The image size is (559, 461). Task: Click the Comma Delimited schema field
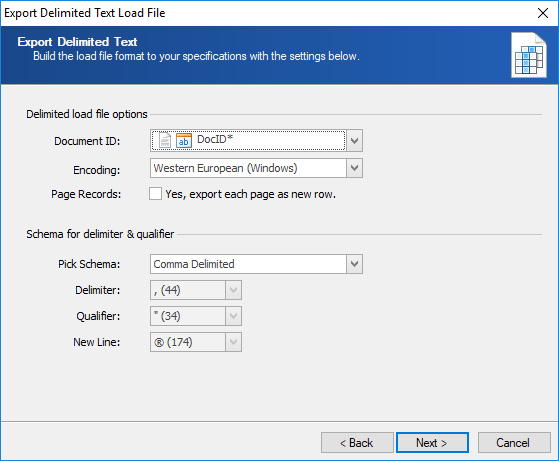(248, 264)
